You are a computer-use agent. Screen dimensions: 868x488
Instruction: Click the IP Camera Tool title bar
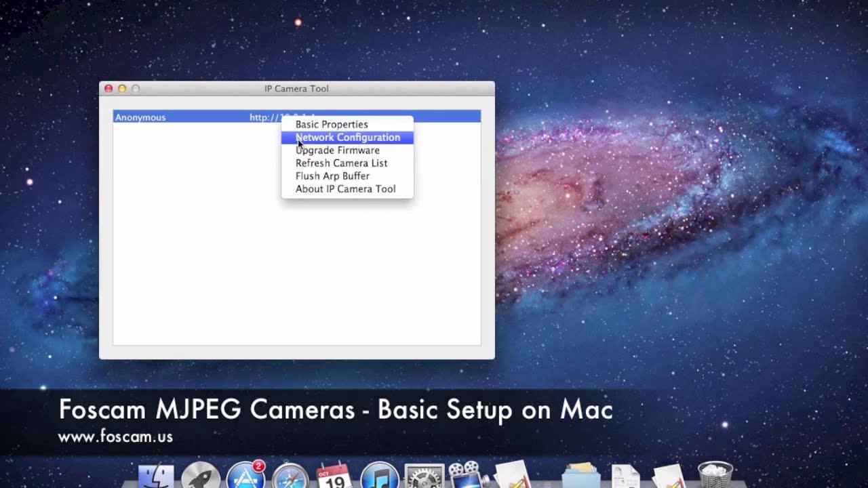tap(296, 89)
